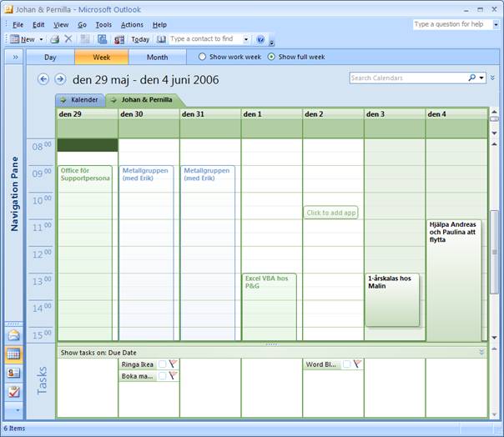Expand the contact search dropdown arrow
Screen dimensions: 504x437
click(246, 39)
